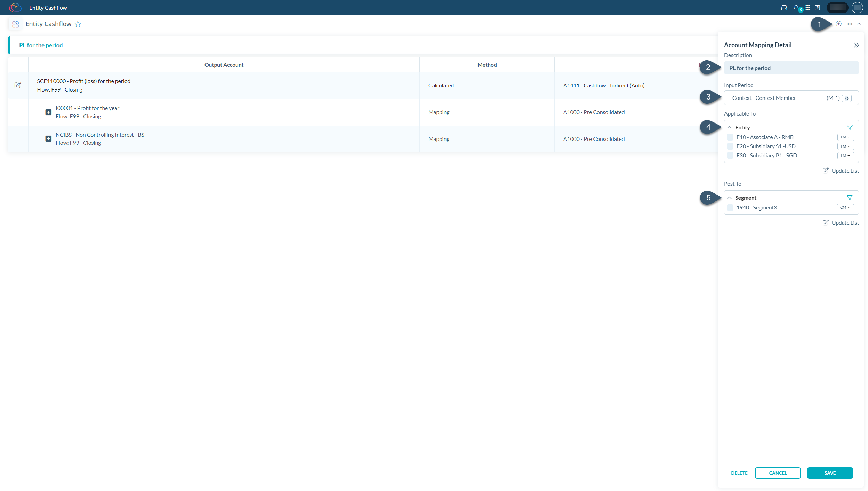Check 1940 - Segment3 under Post To

pos(731,207)
